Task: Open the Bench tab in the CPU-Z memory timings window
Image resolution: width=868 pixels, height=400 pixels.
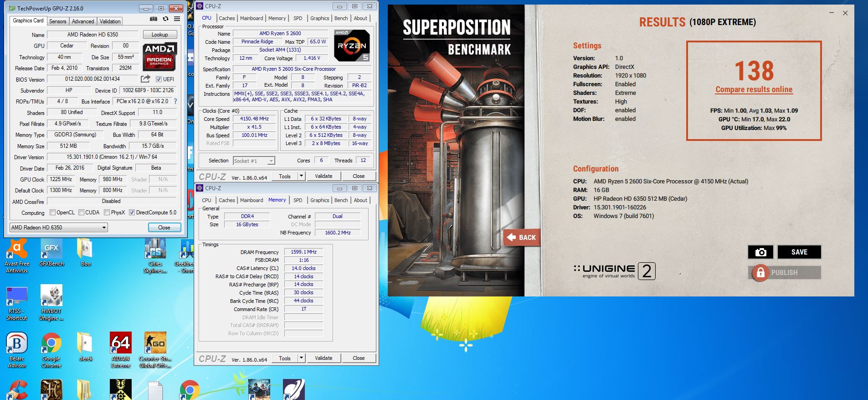Action: pos(341,200)
